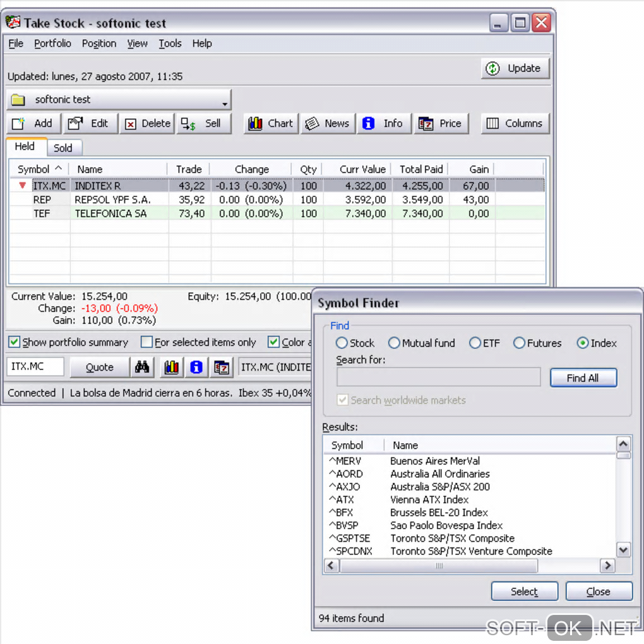
Task: Select ^GSPTSE Toronto S&P/TSX Composite result
Action: (x=471, y=539)
